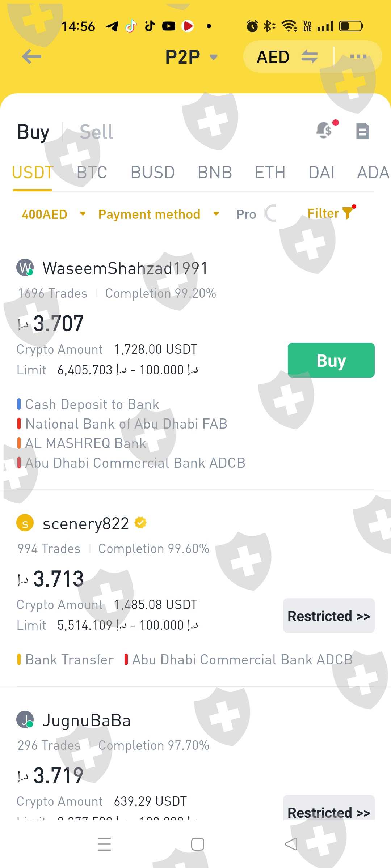Tap the Filter funnel icon
Viewport: 391px width, 868px height.
348,213
